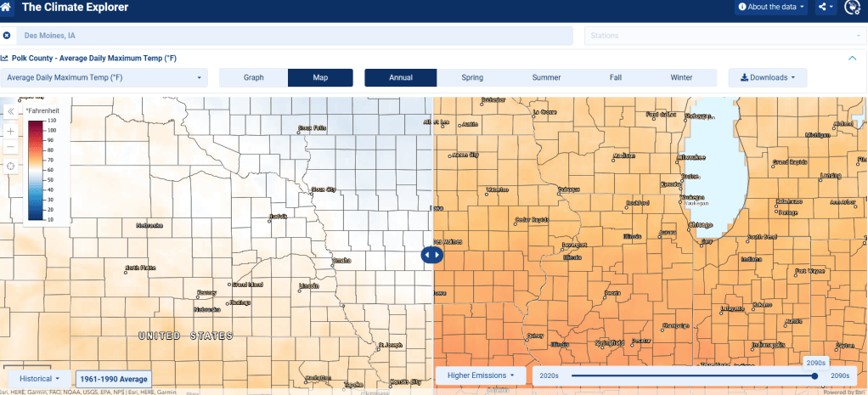The height and width of the screenshot is (395, 868).
Task: Recenter map with the locate icon
Action: click(x=10, y=166)
